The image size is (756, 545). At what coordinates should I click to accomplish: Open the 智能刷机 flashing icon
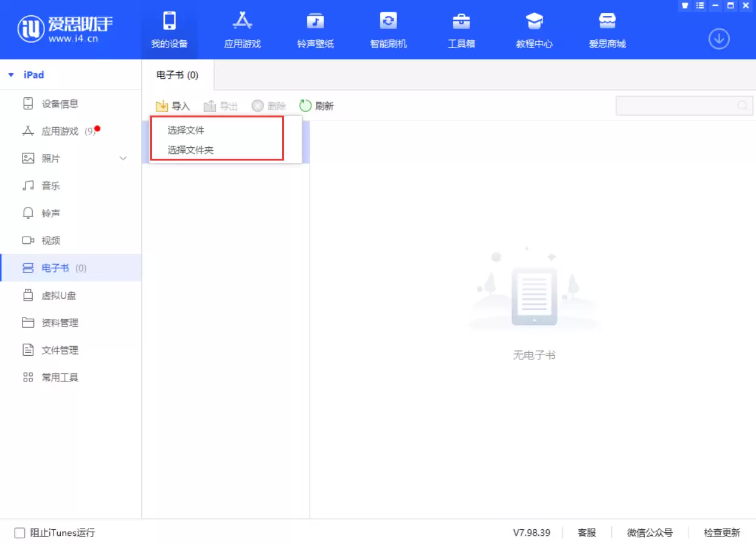(x=388, y=21)
